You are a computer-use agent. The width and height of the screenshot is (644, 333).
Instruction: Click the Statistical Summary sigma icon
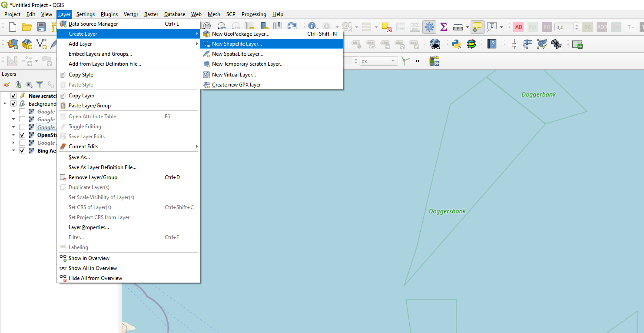coord(444,27)
